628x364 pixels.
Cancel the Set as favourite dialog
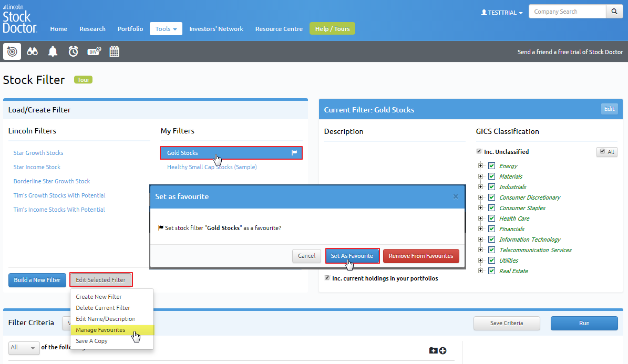306,256
